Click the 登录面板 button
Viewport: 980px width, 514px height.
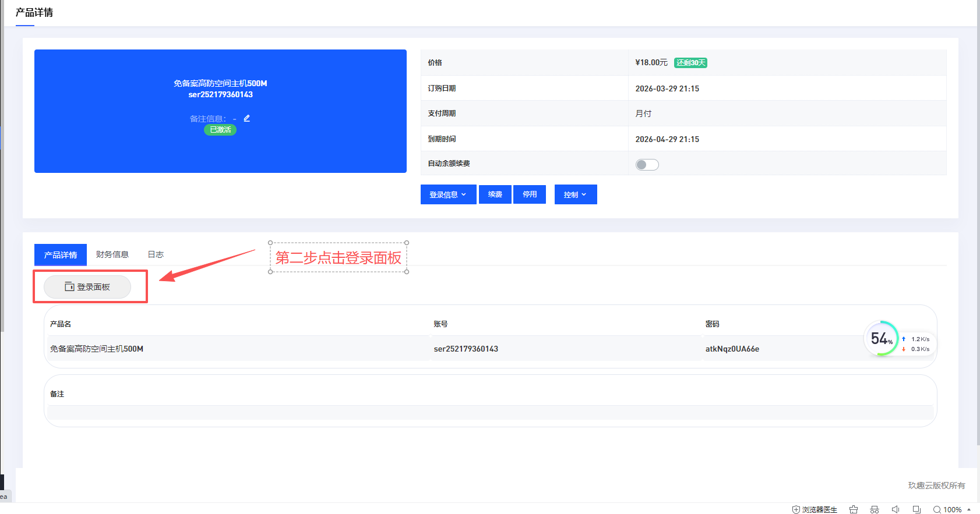(x=87, y=287)
